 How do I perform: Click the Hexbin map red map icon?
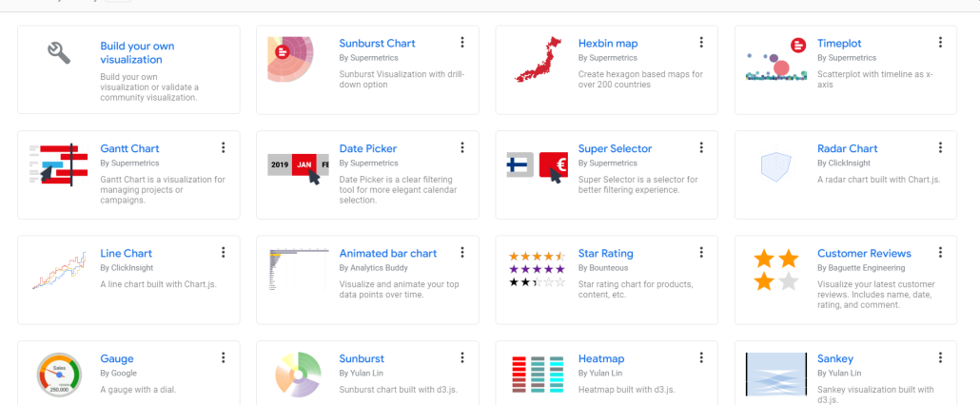point(538,59)
